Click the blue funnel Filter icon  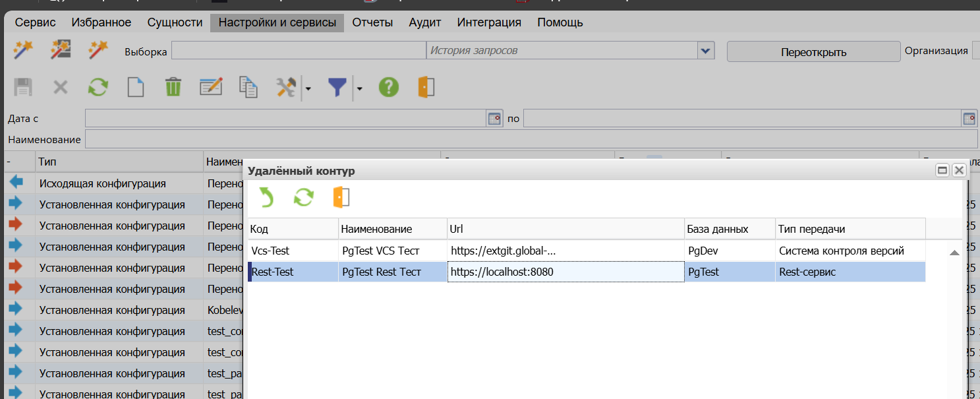pos(337,87)
